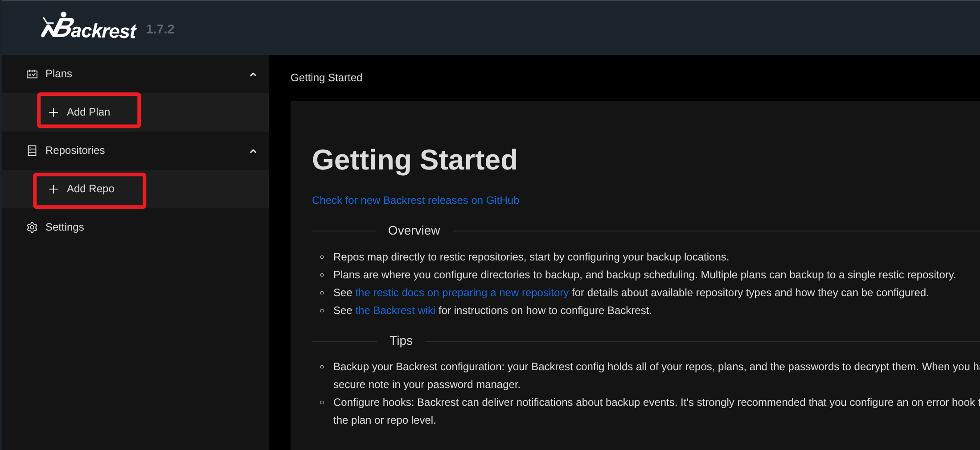Click the calendar icon beside Plans
The height and width of the screenshot is (450, 980).
[x=32, y=74]
